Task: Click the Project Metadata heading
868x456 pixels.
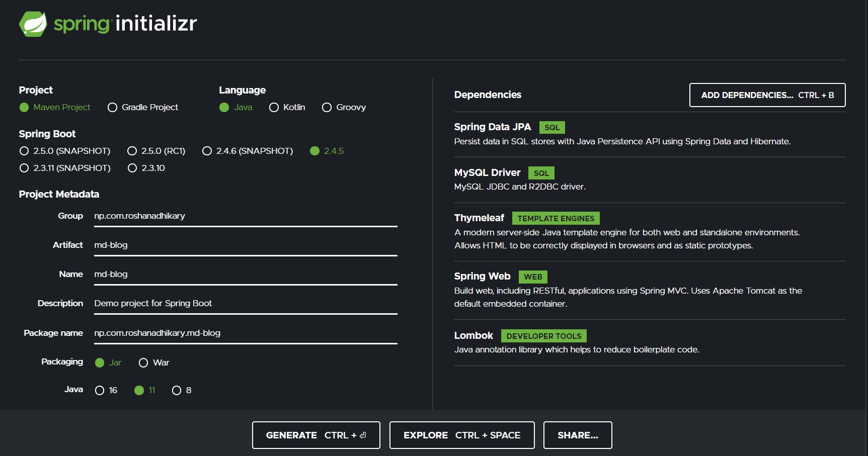Action: point(59,194)
